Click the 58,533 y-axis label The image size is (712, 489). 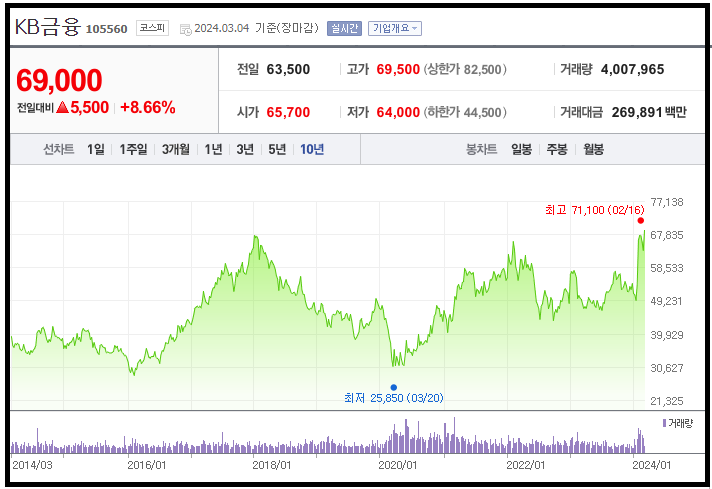(x=667, y=268)
